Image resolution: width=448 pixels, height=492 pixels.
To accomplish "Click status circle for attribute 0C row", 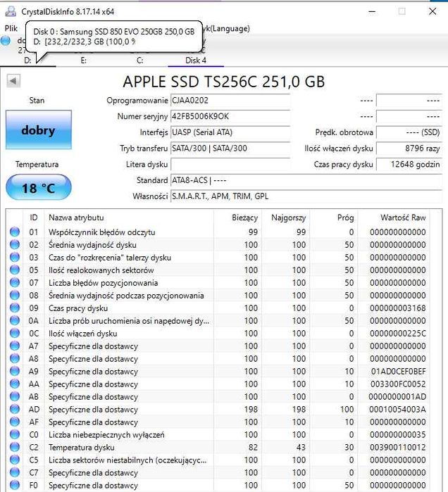I will (x=15, y=333).
